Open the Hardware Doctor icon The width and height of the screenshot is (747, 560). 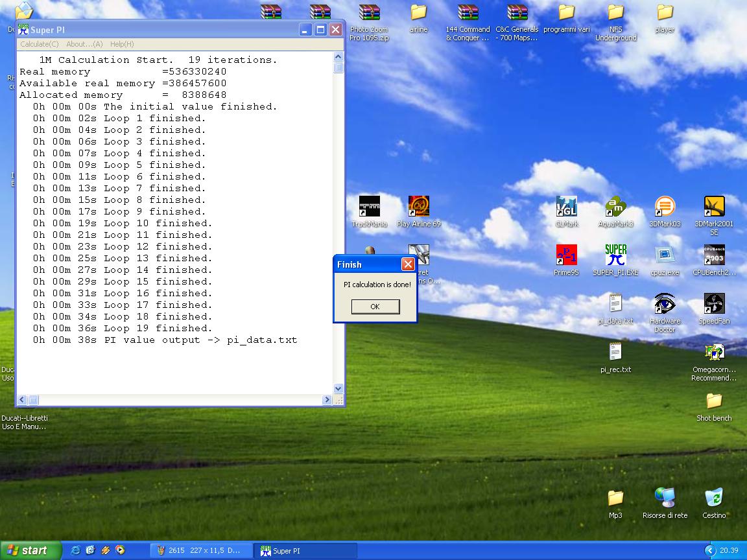[x=665, y=312]
